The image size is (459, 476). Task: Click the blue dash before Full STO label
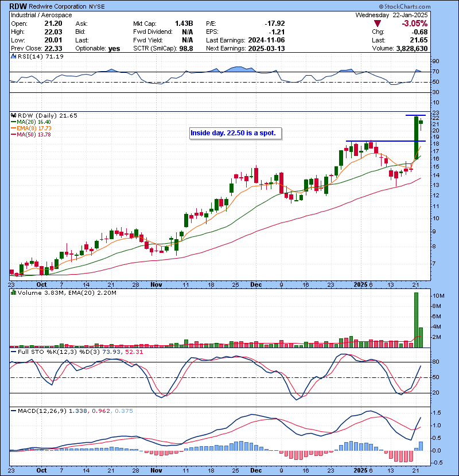(13, 352)
